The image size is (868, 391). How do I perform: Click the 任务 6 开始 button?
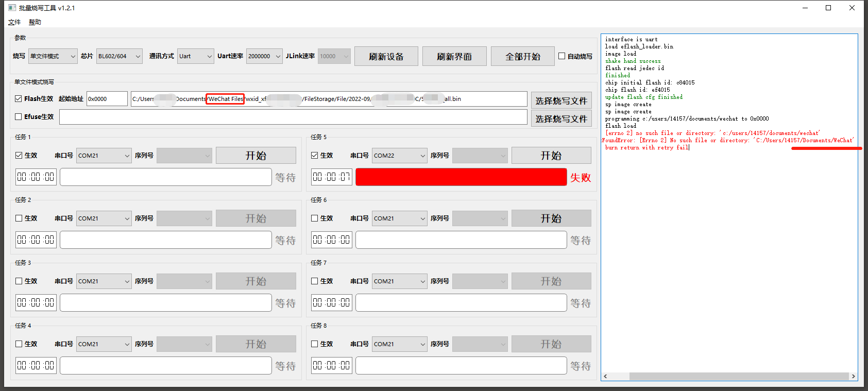coord(551,218)
